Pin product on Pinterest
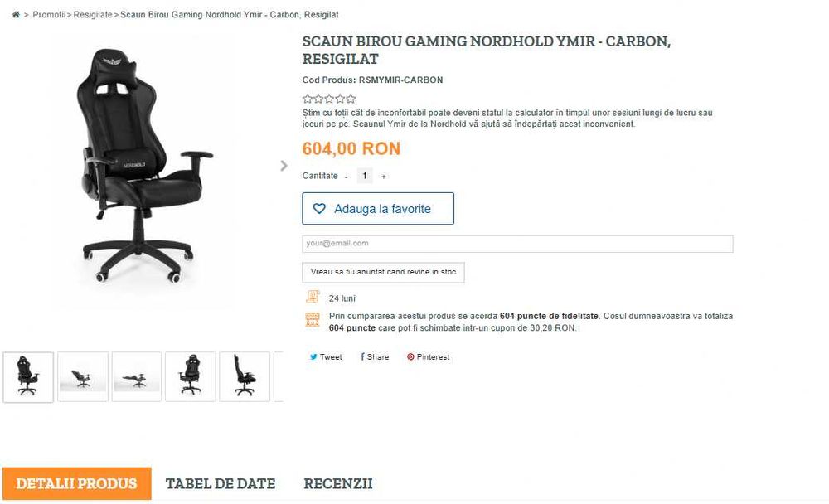829x504 pixels. (x=428, y=357)
